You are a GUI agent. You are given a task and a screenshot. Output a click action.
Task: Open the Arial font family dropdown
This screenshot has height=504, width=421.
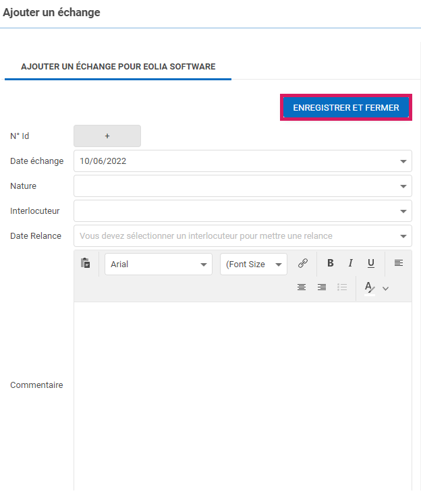(159, 264)
